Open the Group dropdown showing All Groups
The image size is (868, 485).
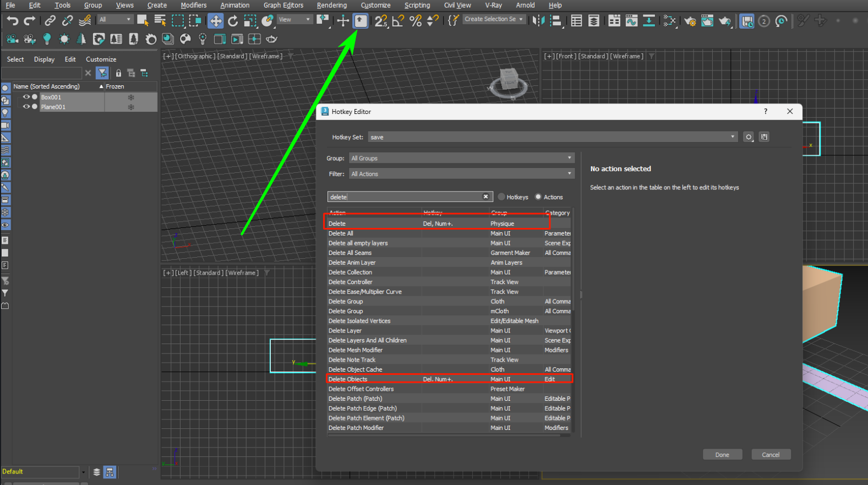(x=462, y=158)
